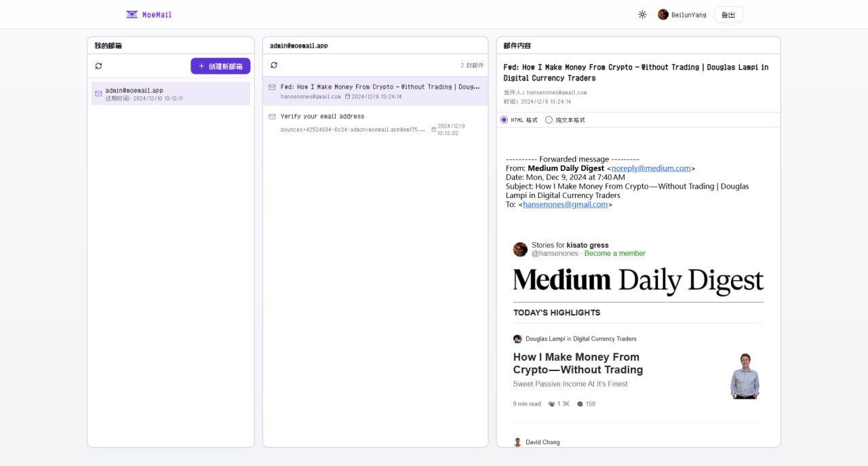The width and height of the screenshot is (868, 466).
Task: Click the BeilunYang user avatar
Action: click(x=663, y=14)
